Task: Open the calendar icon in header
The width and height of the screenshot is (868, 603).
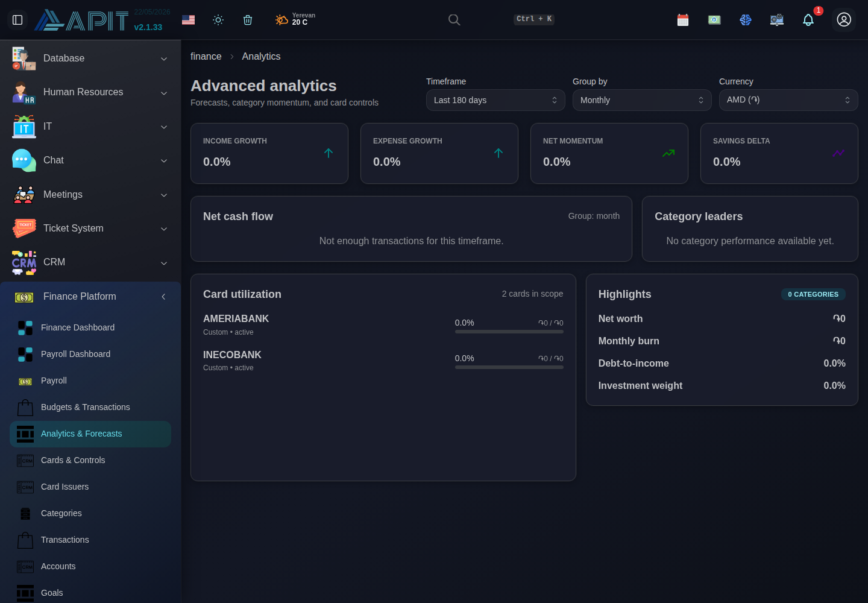Action: click(683, 20)
